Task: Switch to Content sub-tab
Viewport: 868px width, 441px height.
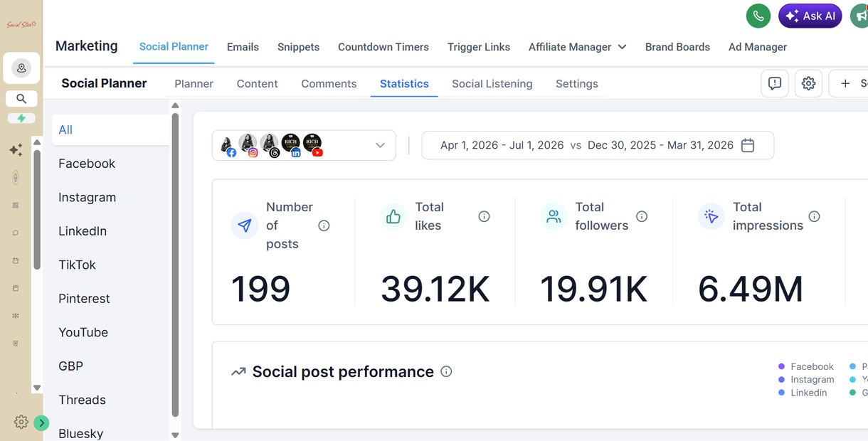Action: tap(257, 83)
